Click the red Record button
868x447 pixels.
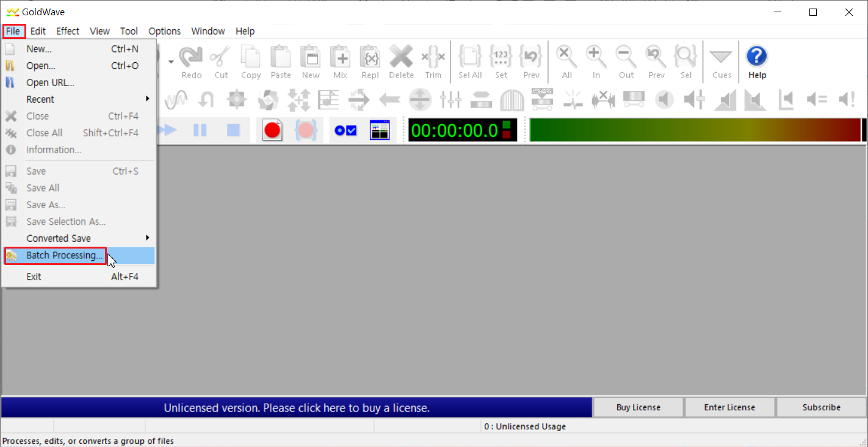pos(272,130)
